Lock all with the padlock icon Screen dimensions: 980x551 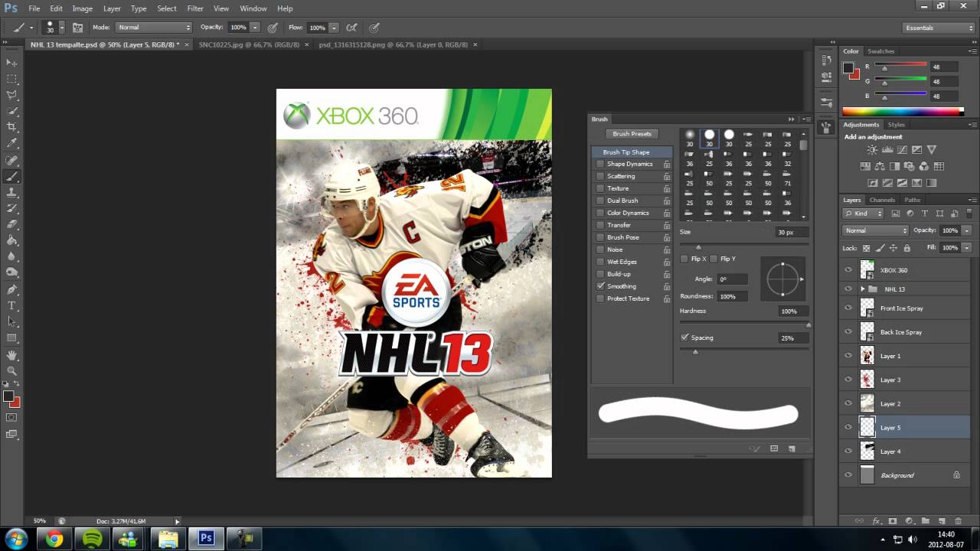[907, 248]
